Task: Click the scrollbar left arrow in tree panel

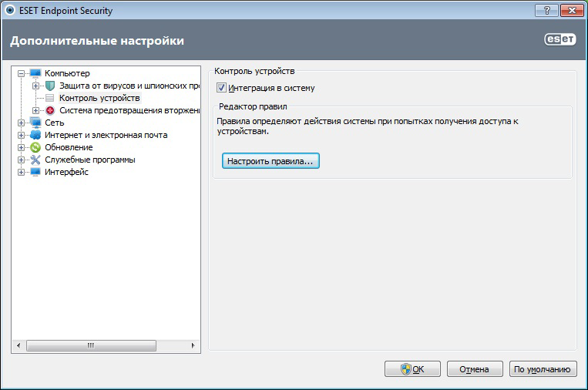Action: pyautogui.click(x=18, y=345)
